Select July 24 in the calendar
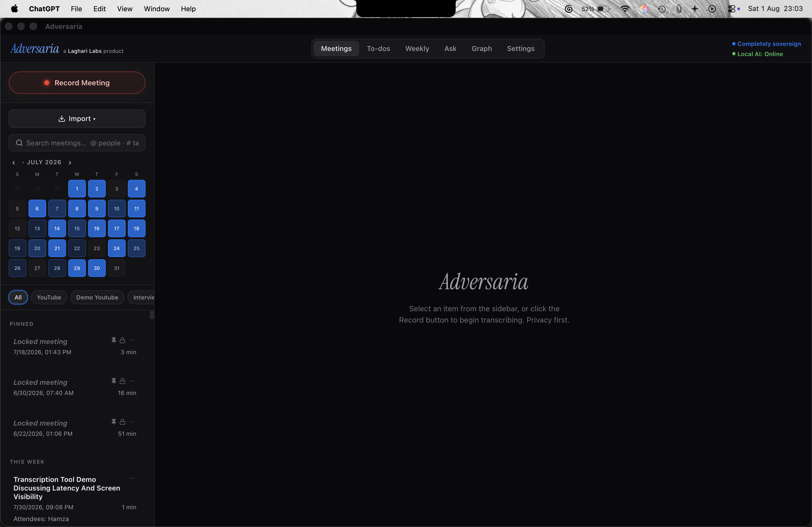This screenshot has width=812, height=527. (x=117, y=248)
